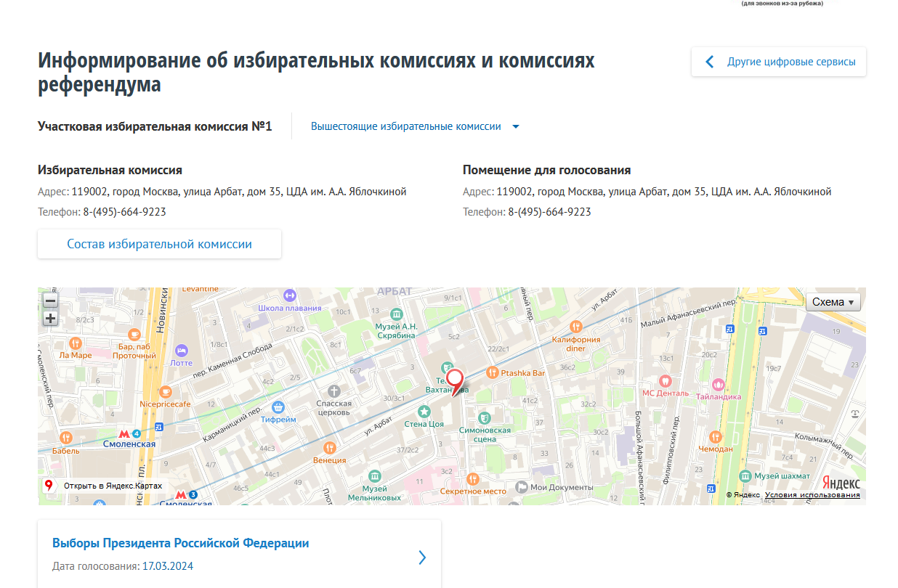Screen dimensions: 898x588
Task: Expand Вышестоящие избирательные комиссии dropdown
Action: (x=416, y=126)
